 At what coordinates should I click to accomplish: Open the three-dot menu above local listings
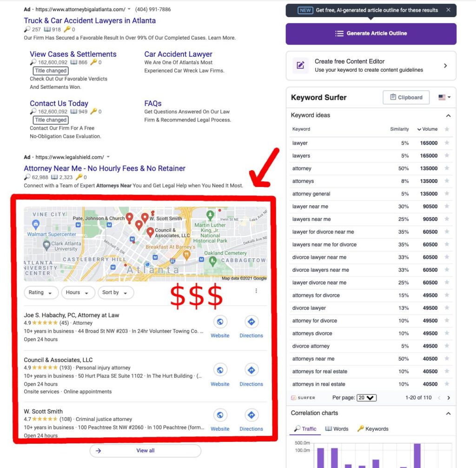tap(256, 290)
